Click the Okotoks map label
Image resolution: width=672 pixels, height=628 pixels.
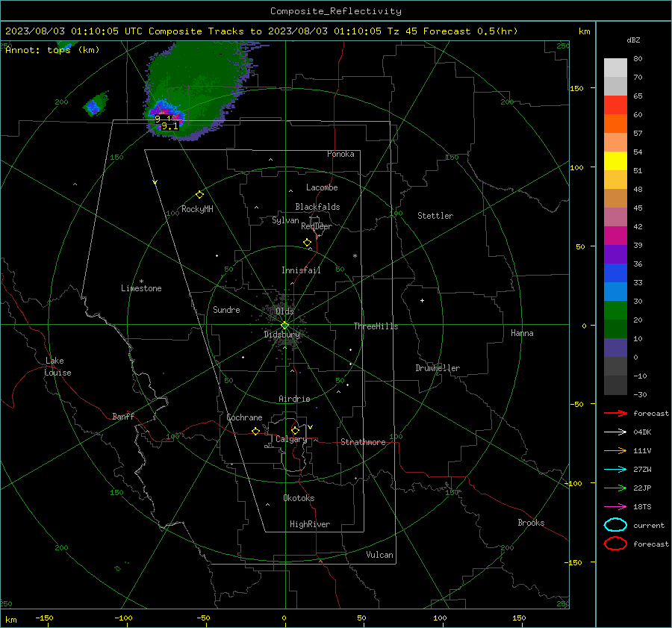[299, 498]
